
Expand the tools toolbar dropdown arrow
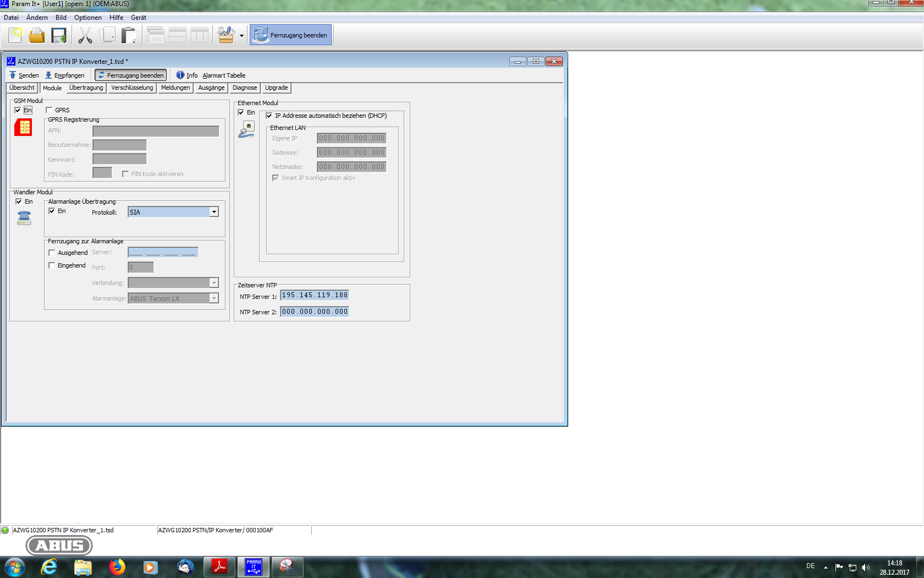click(241, 36)
